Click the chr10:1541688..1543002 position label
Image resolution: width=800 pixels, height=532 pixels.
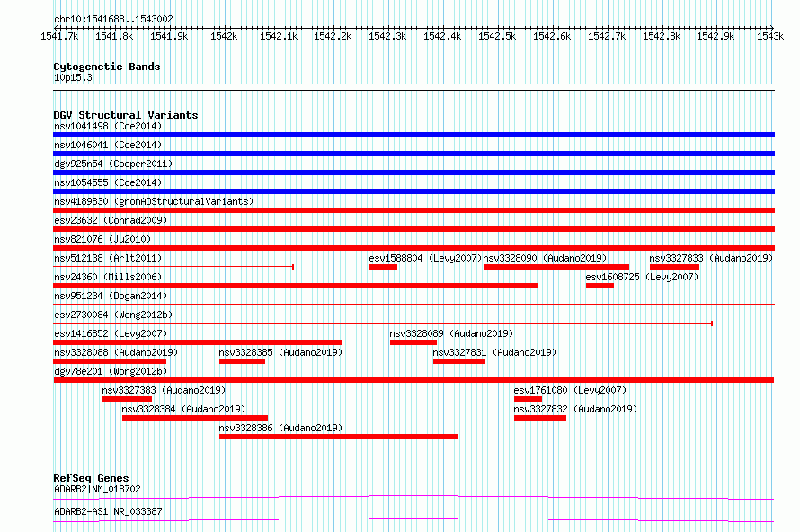click(113, 19)
